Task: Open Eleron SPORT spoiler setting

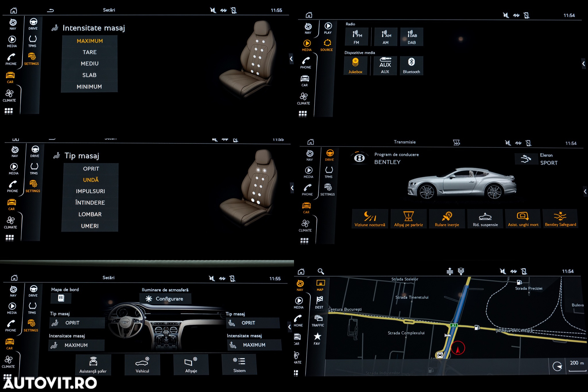Action: coord(537,159)
